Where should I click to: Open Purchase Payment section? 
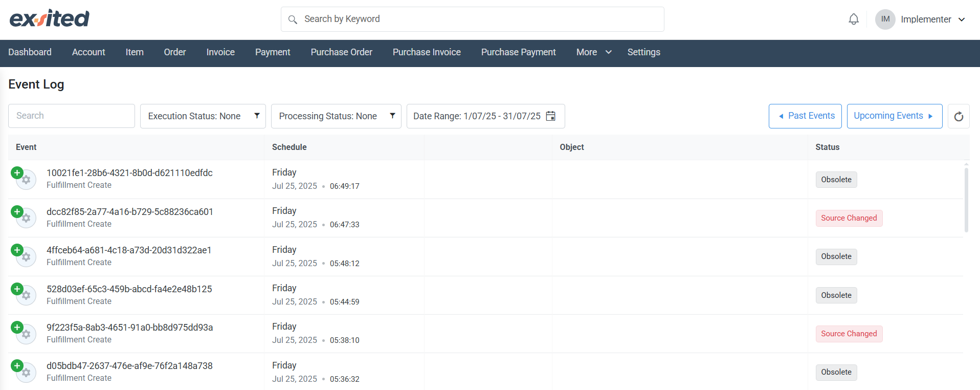pyautogui.click(x=518, y=52)
